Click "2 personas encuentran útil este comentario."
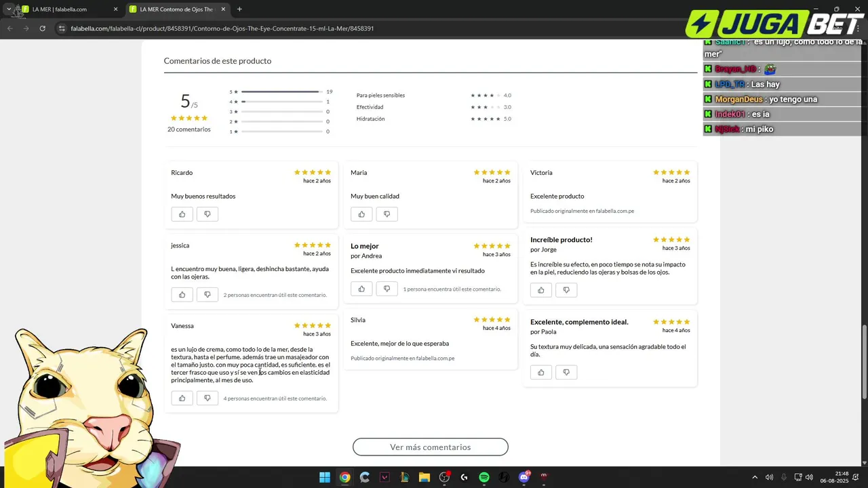The height and width of the screenshot is (488, 868). coord(275,295)
